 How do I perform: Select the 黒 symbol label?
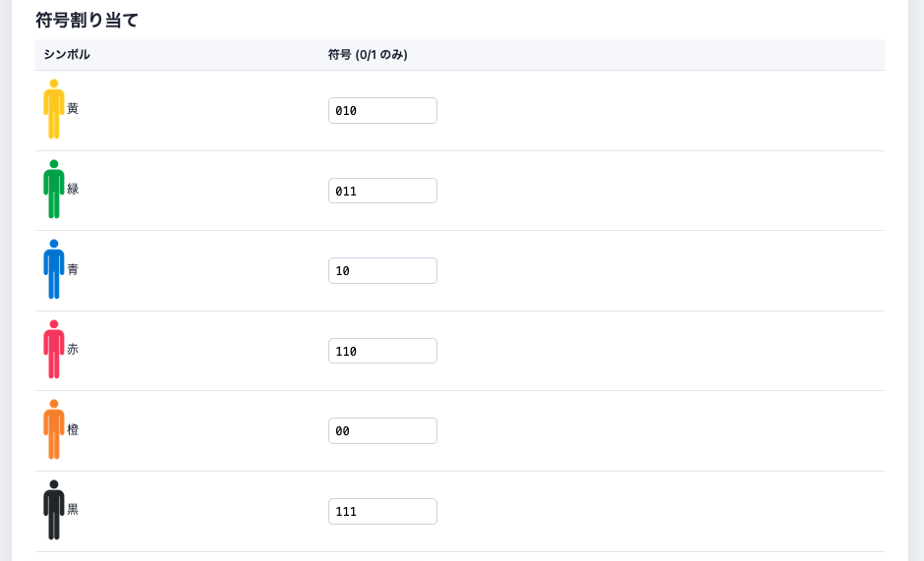pos(73,510)
